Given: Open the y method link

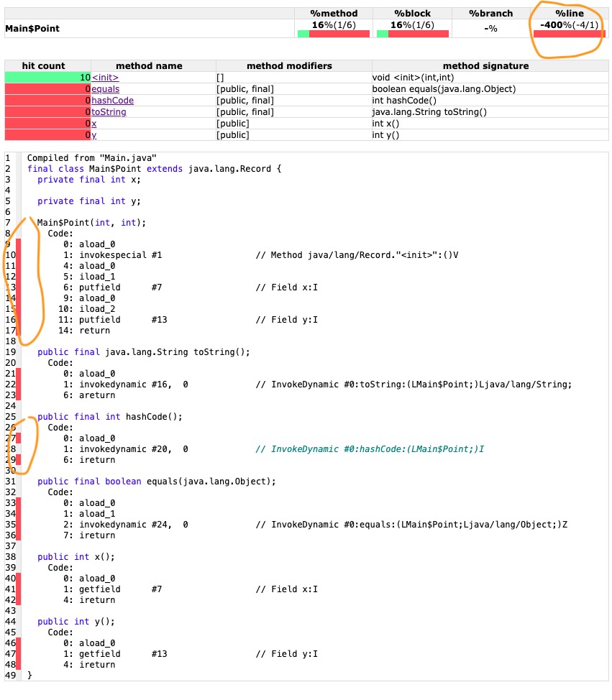Looking at the screenshot, I should pos(93,134).
